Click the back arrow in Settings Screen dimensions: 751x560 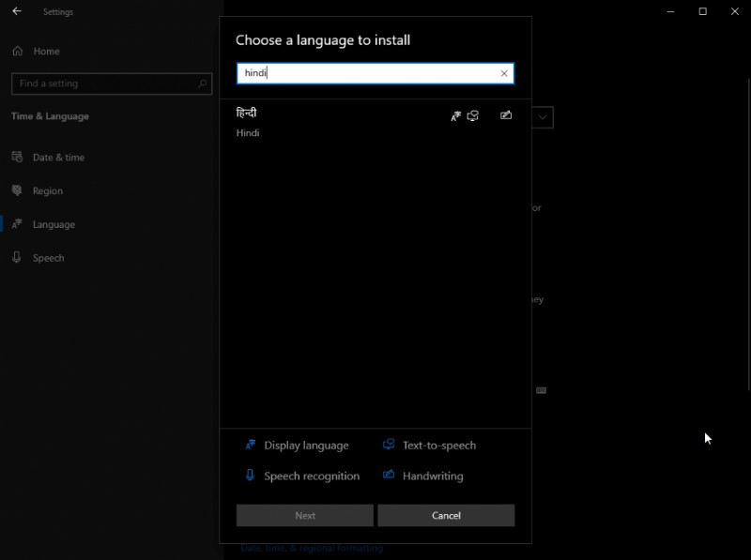(14, 11)
